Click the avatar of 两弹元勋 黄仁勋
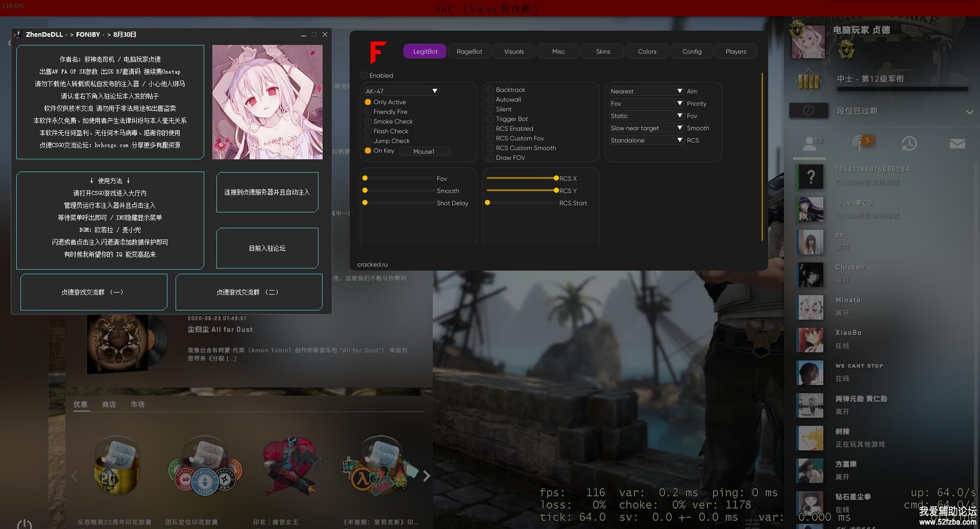980x529 pixels. 811,405
